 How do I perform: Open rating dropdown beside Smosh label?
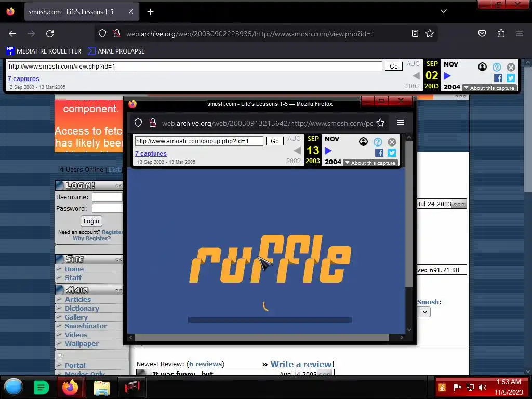(x=424, y=312)
